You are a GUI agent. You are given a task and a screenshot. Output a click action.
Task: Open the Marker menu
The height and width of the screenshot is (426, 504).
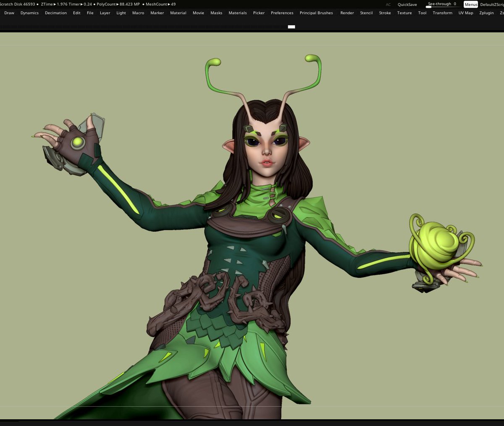(157, 13)
